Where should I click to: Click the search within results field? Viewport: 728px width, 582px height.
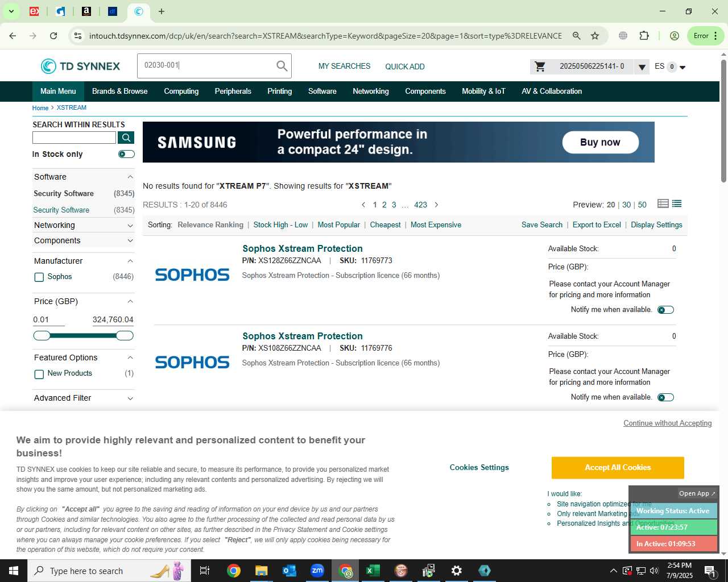[75, 138]
